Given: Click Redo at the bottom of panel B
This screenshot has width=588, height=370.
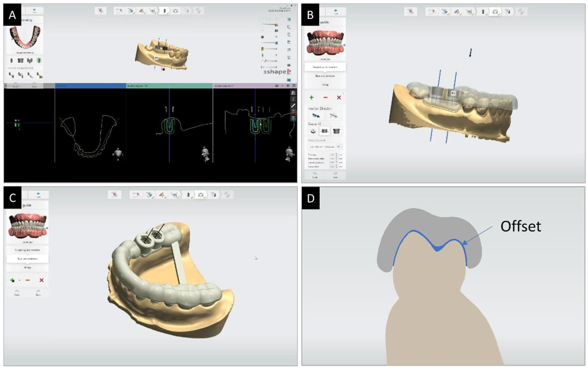Looking at the screenshot, I should [x=335, y=175].
